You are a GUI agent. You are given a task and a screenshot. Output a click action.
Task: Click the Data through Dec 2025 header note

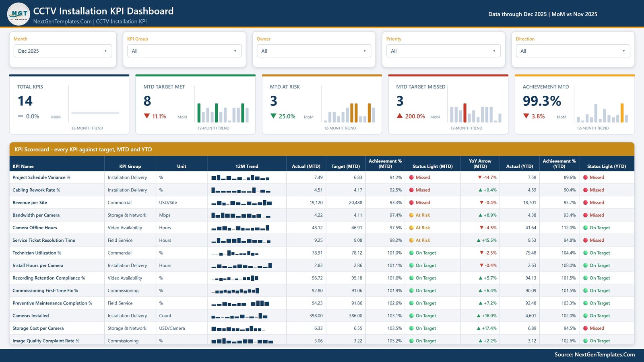[x=543, y=14]
